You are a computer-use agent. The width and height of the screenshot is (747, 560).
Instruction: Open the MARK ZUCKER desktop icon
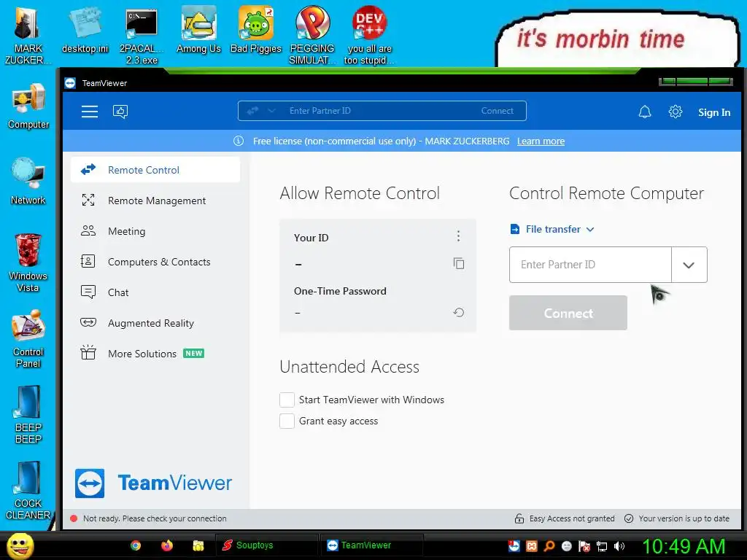[28, 36]
